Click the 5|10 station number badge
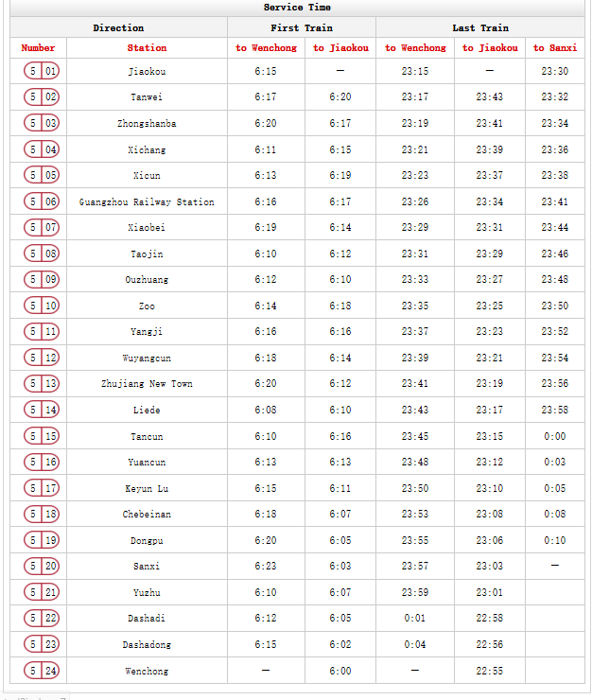The height and width of the screenshot is (700, 592). 42,306
